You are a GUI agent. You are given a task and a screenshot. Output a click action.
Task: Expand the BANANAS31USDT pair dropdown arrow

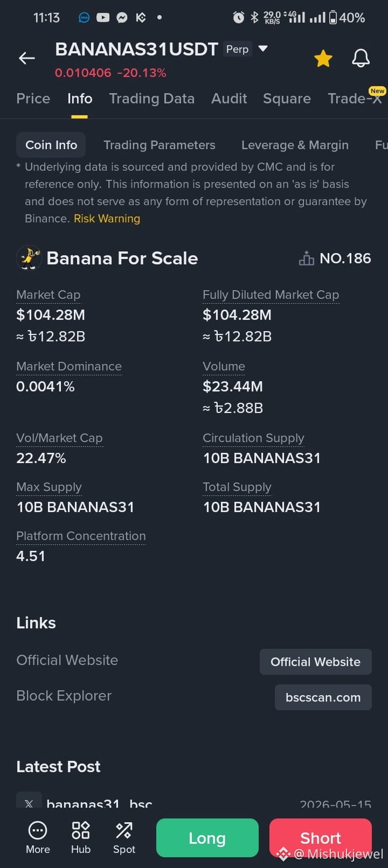263,48
